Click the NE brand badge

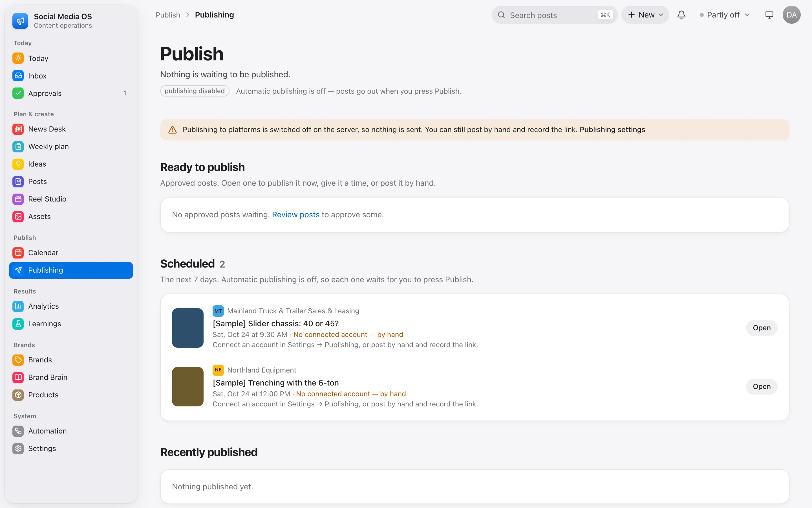(x=218, y=370)
